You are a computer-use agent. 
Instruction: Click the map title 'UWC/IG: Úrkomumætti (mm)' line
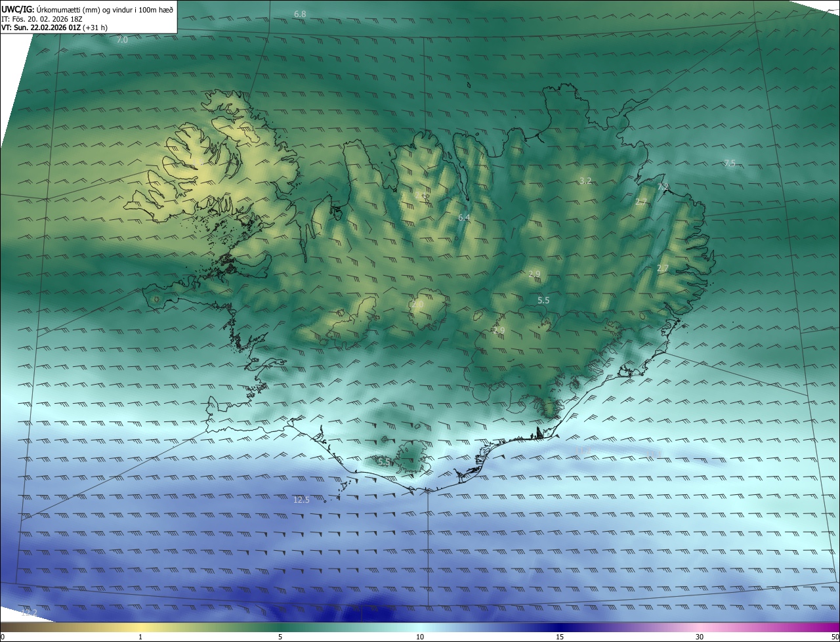(87, 9)
